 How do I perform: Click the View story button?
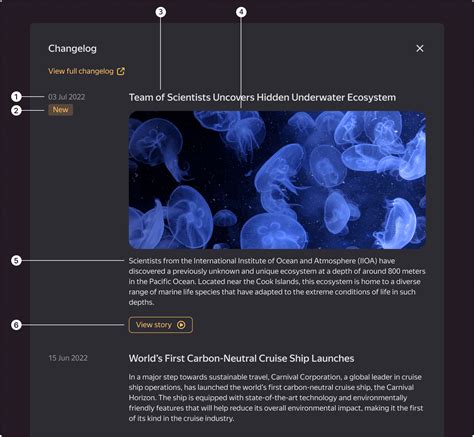(x=161, y=325)
